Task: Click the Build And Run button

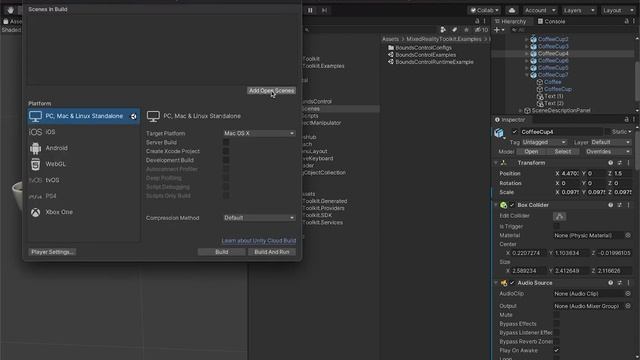Action: coord(272,252)
